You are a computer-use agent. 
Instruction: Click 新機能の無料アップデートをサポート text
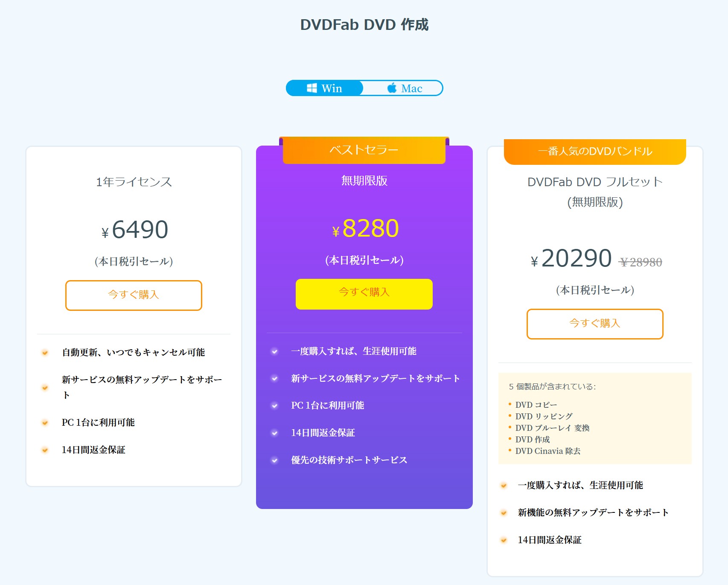pyautogui.click(x=593, y=512)
